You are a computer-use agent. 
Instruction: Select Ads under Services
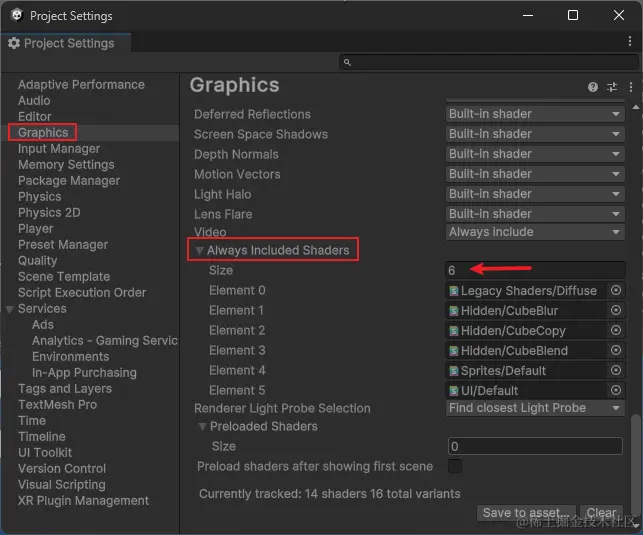coord(43,325)
